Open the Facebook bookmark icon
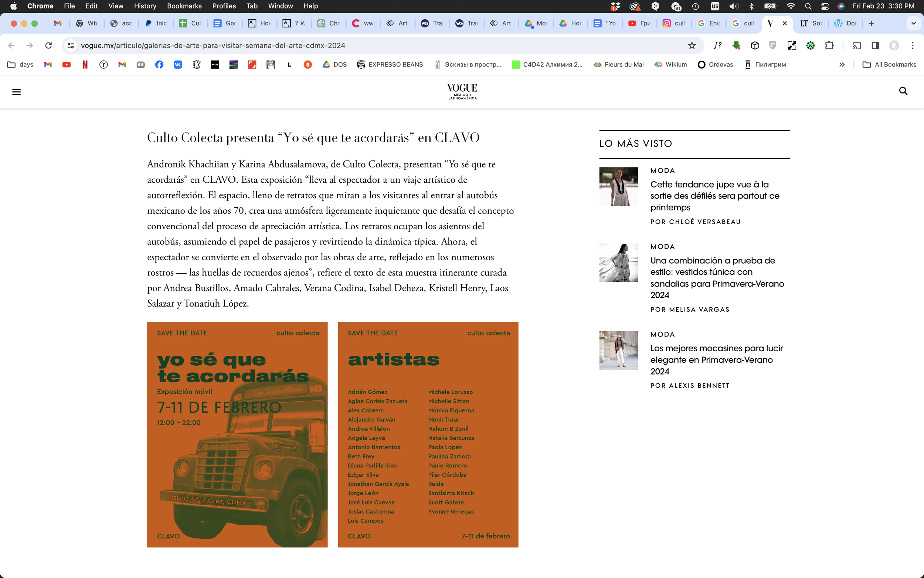The image size is (924, 578). pos(159,65)
